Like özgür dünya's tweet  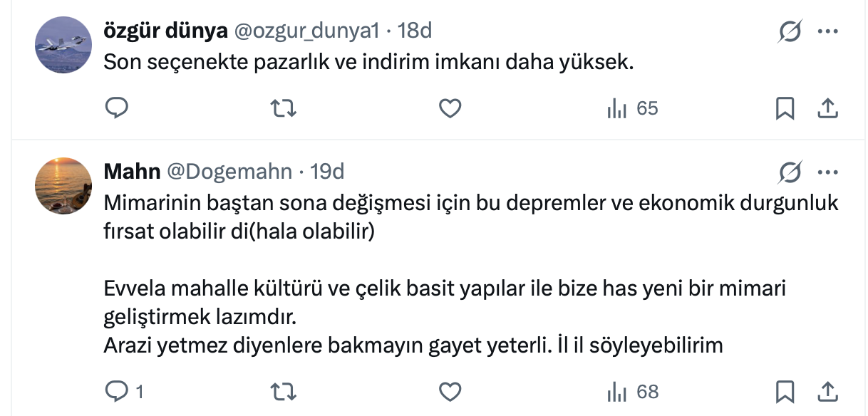click(450, 108)
